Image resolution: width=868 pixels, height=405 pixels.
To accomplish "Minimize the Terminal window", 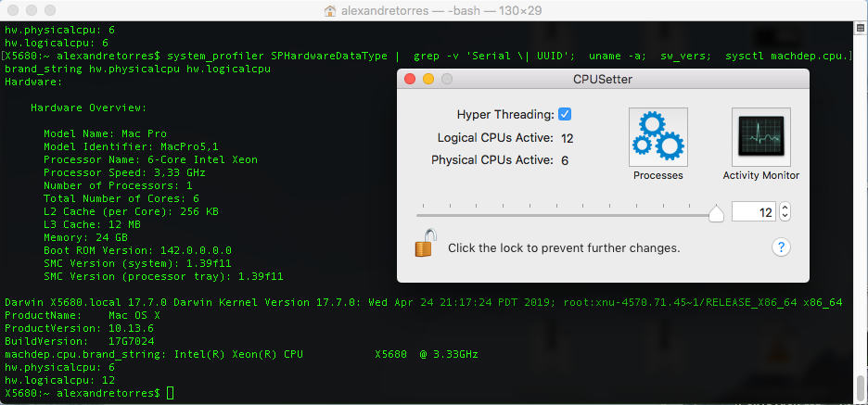I will pyautogui.click(x=32, y=10).
